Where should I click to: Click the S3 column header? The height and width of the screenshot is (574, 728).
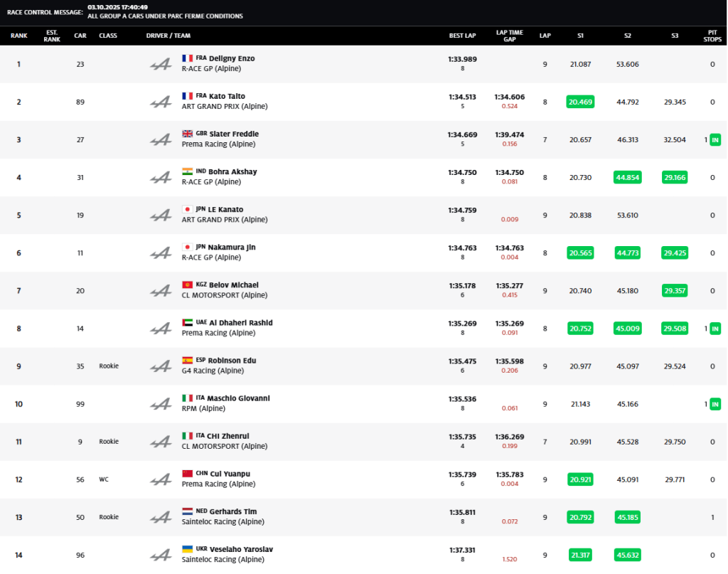[675, 36]
